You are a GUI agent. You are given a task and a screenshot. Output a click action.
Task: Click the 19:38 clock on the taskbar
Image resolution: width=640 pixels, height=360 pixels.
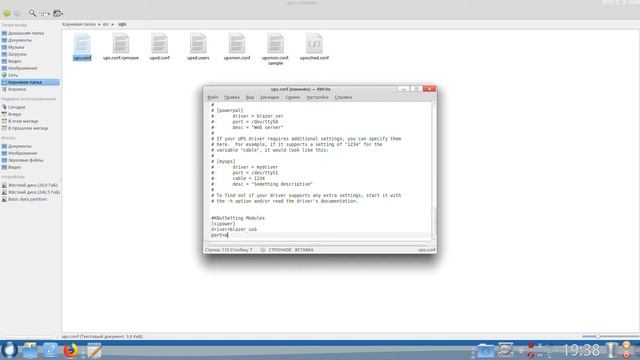(x=582, y=350)
